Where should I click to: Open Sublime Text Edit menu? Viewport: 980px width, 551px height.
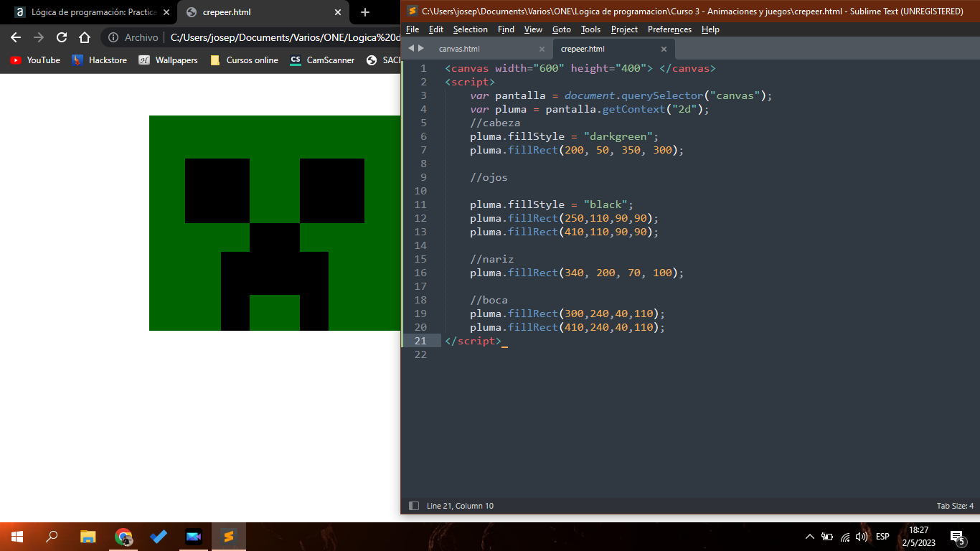(436, 29)
